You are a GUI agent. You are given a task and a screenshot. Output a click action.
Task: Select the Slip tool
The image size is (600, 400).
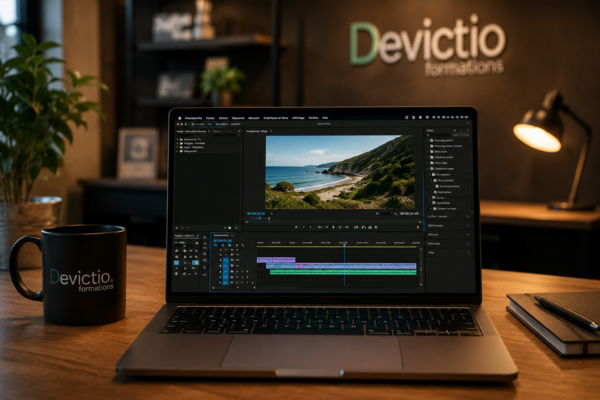(205, 260)
